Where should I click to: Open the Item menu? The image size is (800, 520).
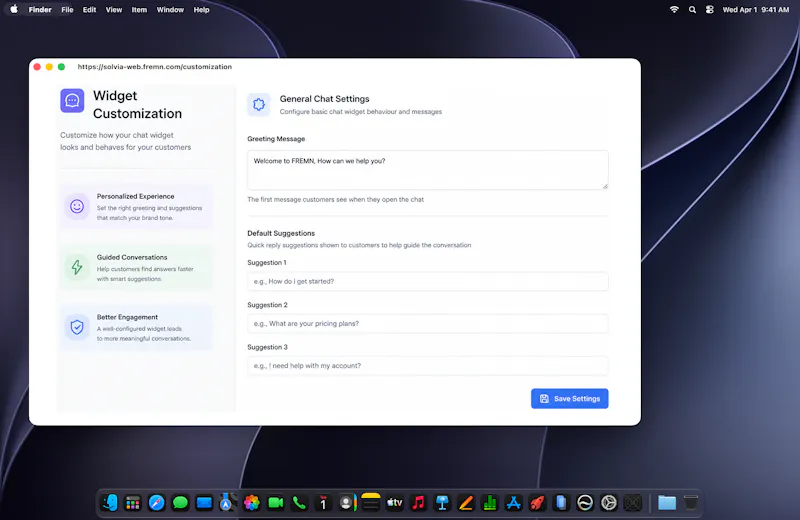(x=139, y=10)
